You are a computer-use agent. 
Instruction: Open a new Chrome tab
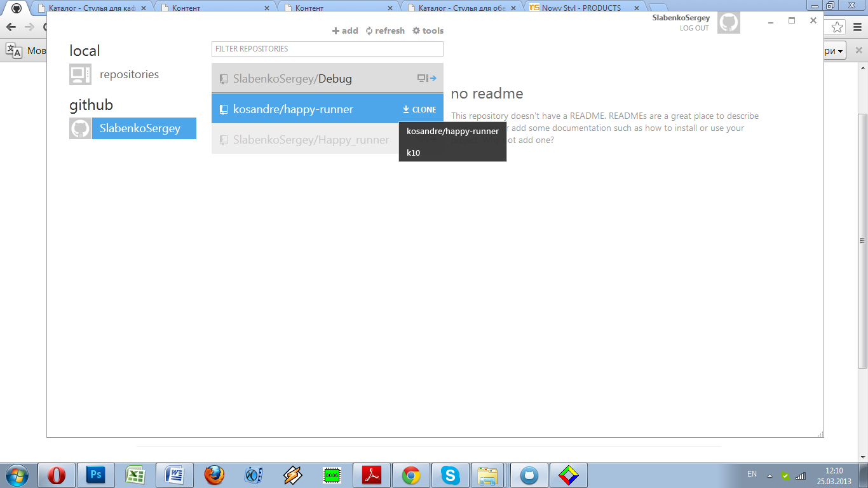pos(657,8)
